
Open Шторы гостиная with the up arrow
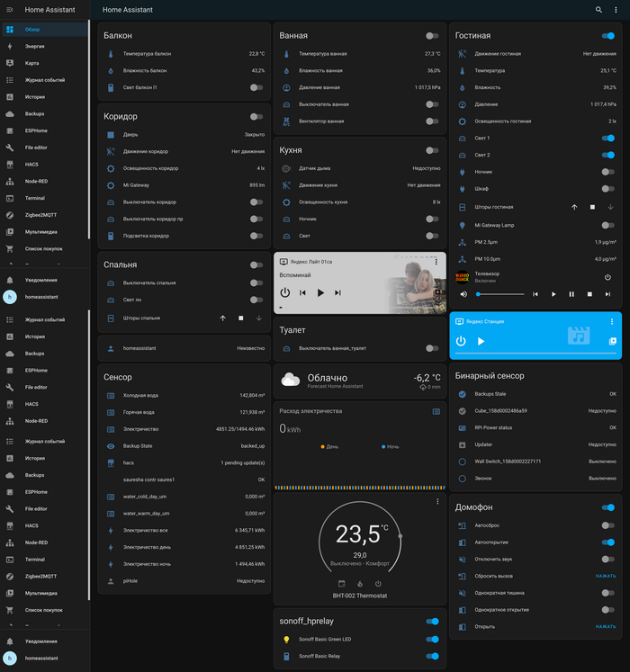[574, 207]
